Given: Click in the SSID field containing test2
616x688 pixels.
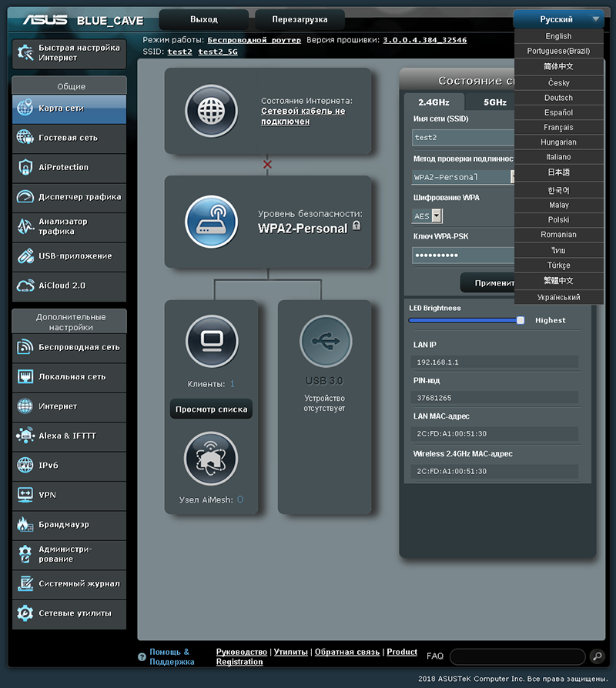Looking at the screenshot, I should [x=464, y=137].
